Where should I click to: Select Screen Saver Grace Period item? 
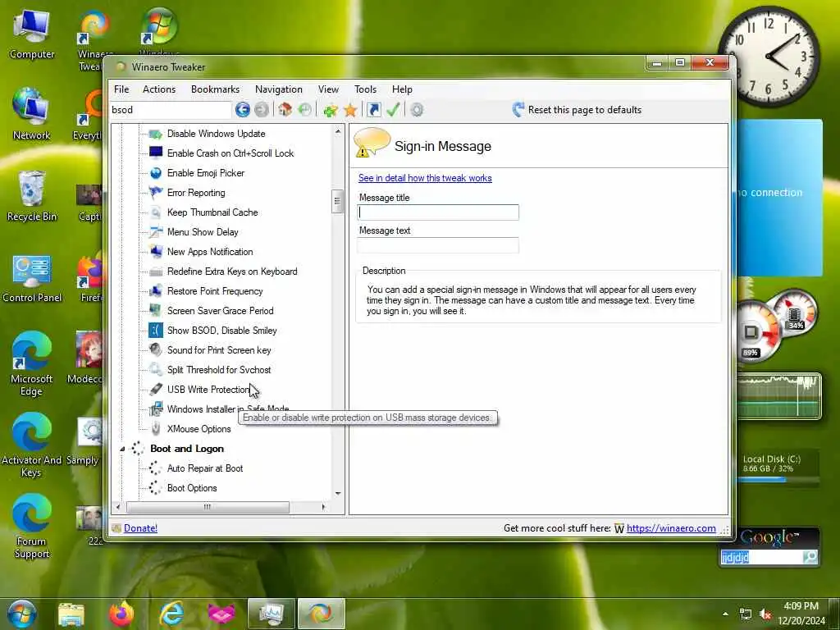(x=220, y=311)
